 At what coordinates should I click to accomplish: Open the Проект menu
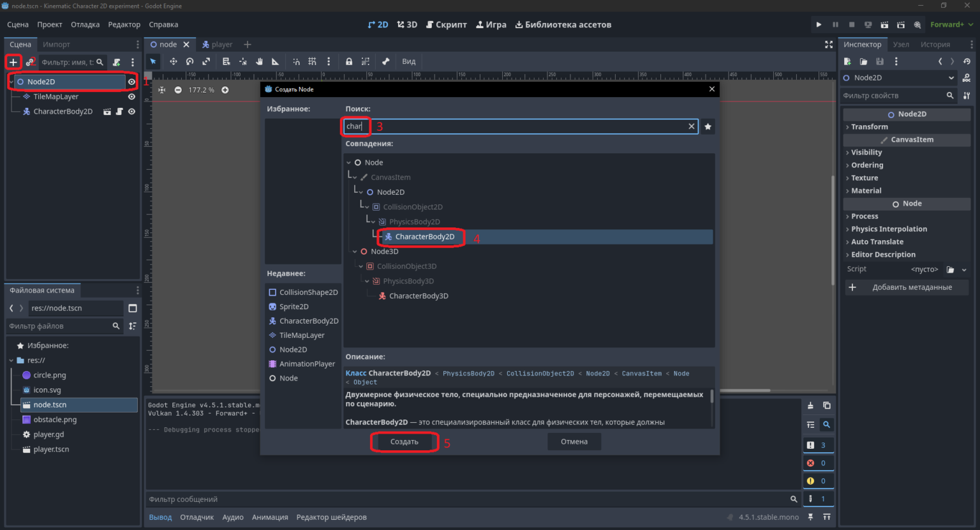[x=49, y=24]
